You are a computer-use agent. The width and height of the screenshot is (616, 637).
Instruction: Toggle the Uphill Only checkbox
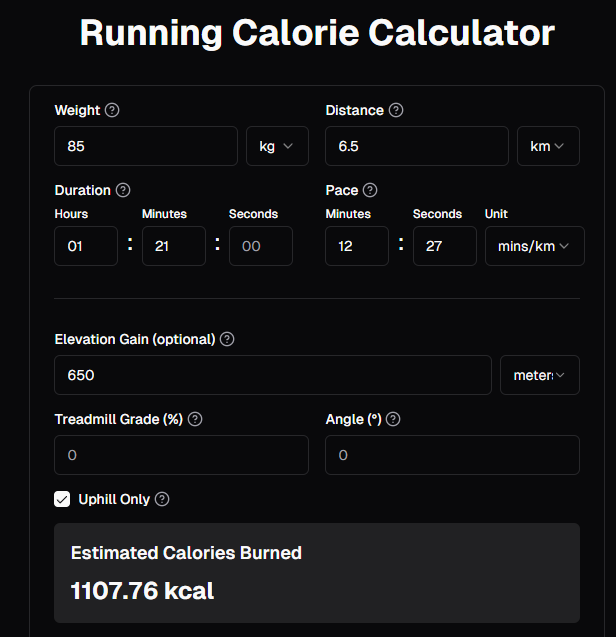click(x=62, y=499)
